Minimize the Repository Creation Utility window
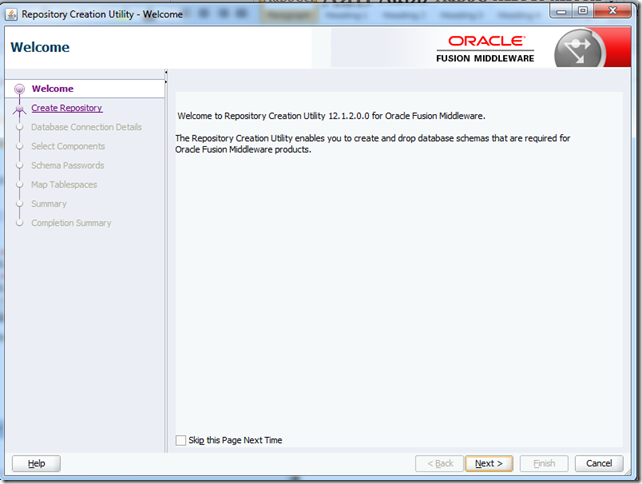 tap(561, 11)
